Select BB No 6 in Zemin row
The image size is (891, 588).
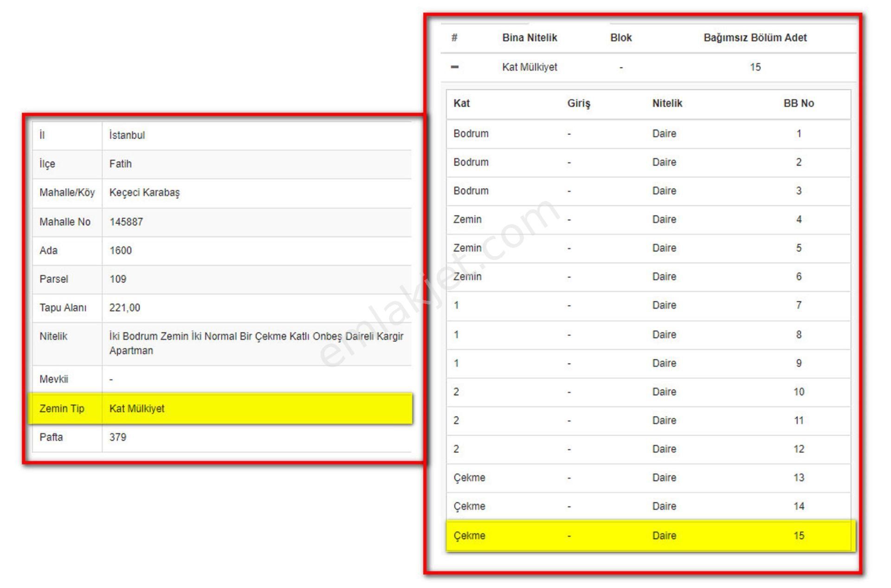click(x=799, y=277)
